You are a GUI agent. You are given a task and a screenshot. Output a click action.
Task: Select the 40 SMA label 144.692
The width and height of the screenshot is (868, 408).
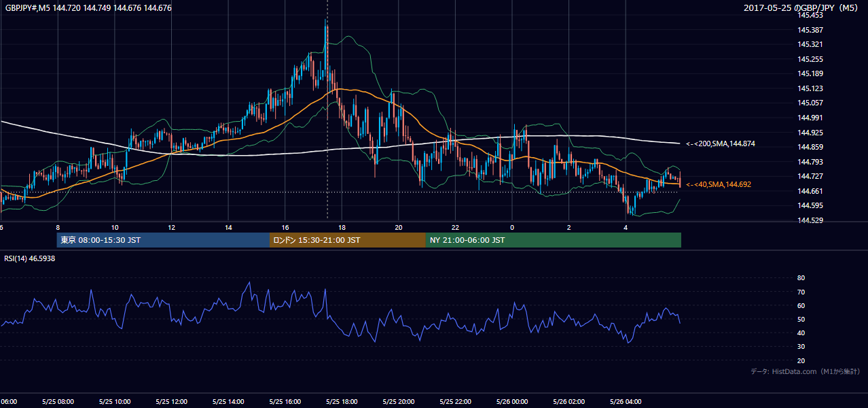click(x=719, y=184)
